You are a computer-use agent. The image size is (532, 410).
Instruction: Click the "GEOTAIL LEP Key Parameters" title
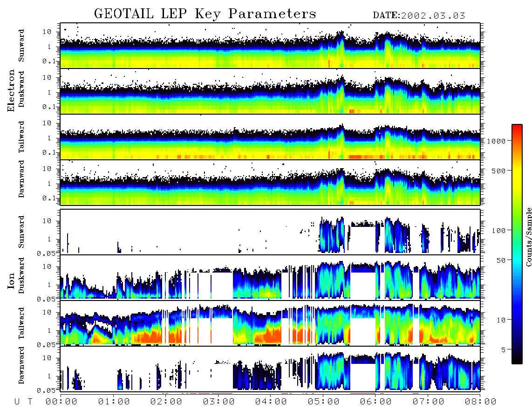pos(205,14)
